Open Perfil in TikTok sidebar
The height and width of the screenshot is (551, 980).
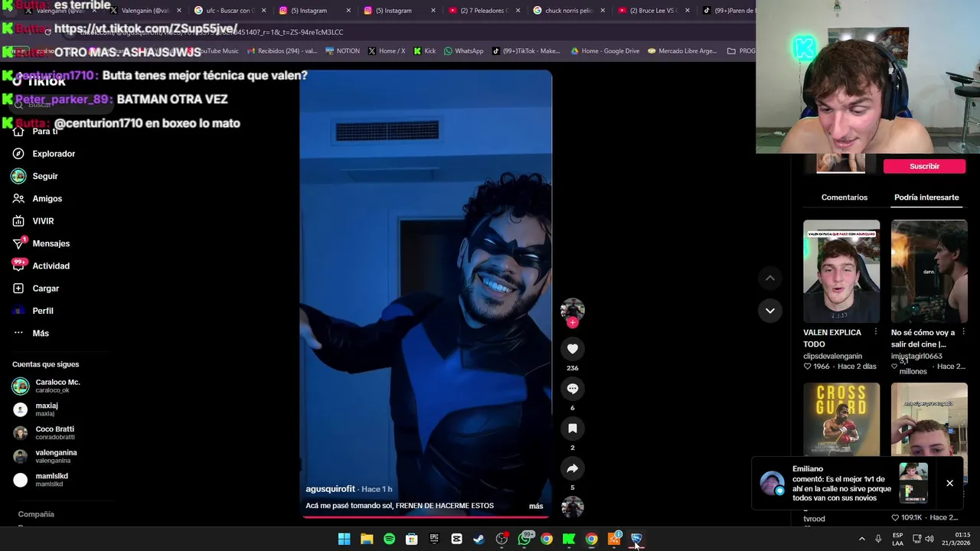pos(33,311)
